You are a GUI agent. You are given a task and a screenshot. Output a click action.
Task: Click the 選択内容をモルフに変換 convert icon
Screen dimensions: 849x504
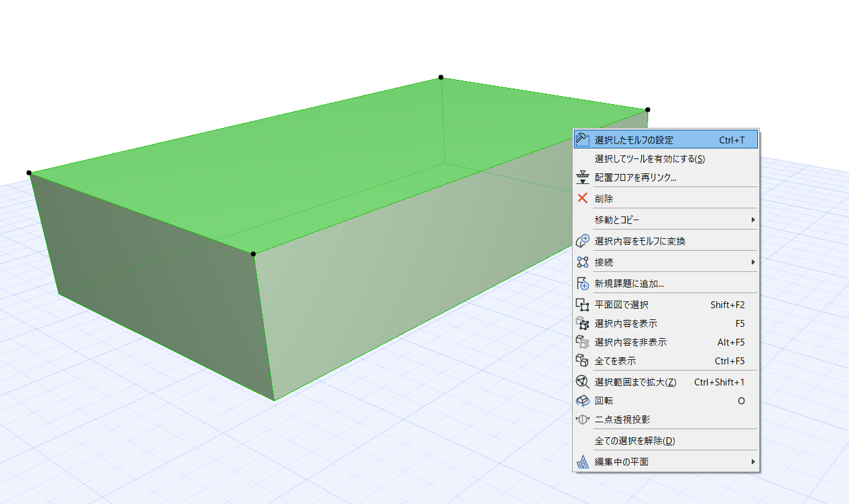pos(583,241)
